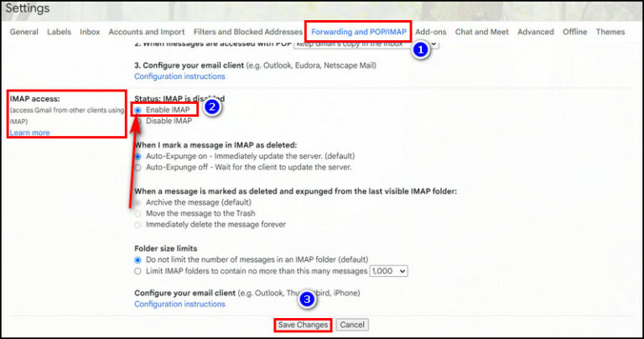The height and width of the screenshot is (339, 644).
Task: Click 'When I mark a message in IMAP as deleted' heading
Action: click(x=216, y=145)
